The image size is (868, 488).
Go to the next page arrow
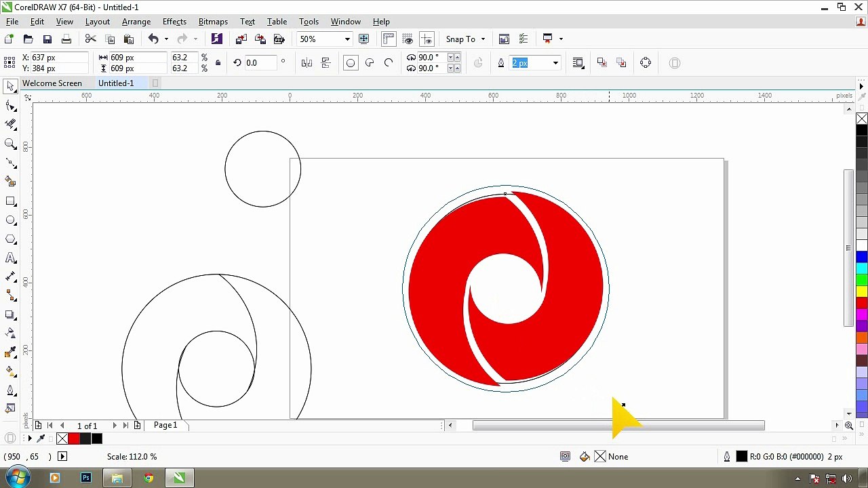[x=114, y=426]
